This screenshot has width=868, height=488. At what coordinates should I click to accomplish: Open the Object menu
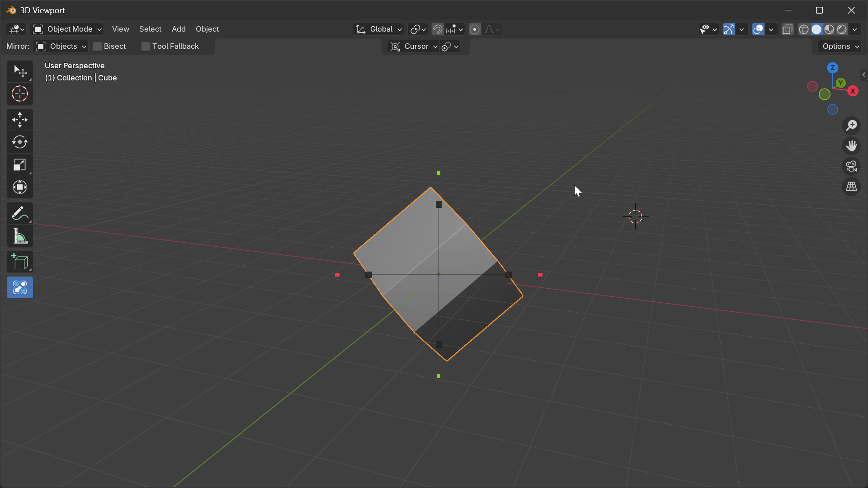click(207, 29)
